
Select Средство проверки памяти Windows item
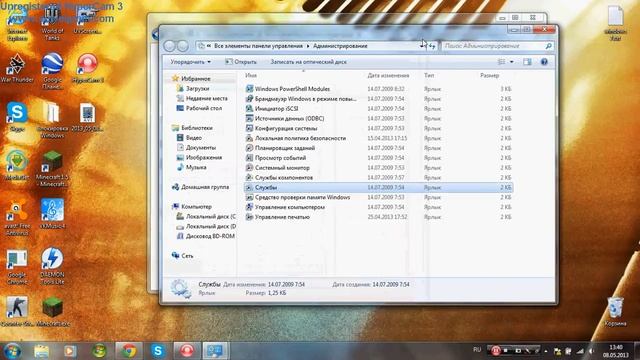378,197
